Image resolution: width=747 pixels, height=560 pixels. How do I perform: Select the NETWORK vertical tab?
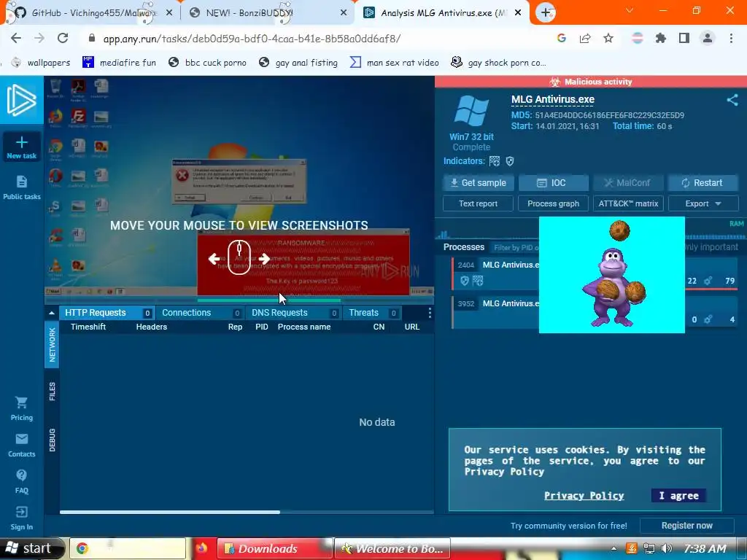tap(53, 345)
